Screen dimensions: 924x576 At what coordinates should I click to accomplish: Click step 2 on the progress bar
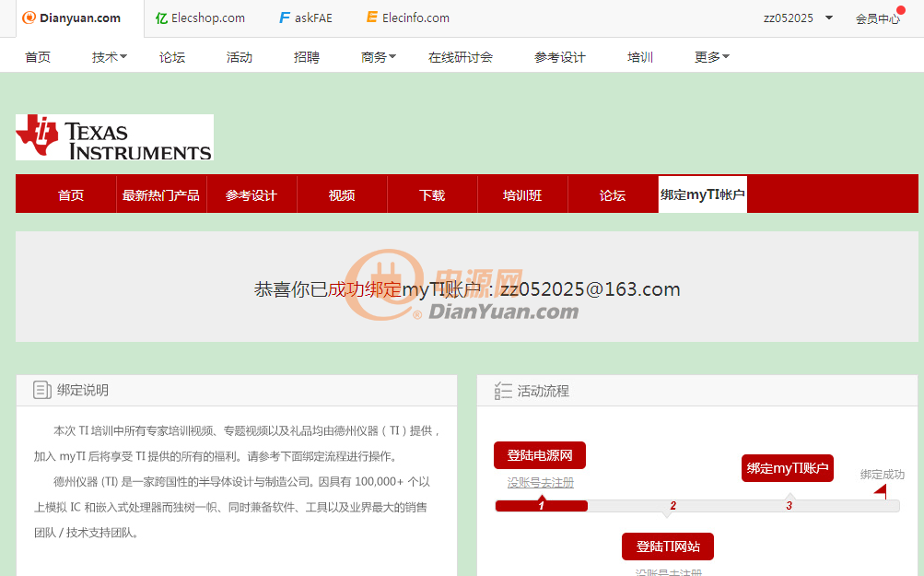pyautogui.click(x=673, y=506)
